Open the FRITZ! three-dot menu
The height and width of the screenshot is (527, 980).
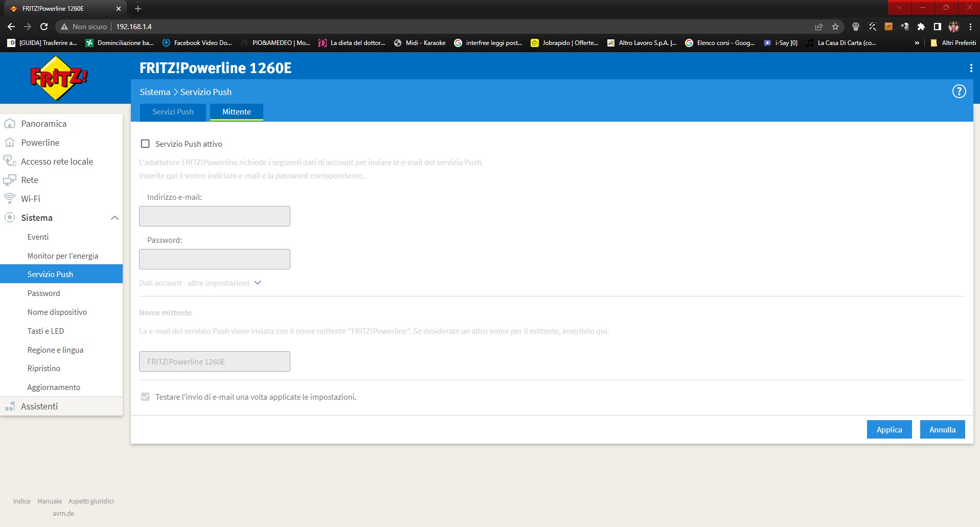pyautogui.click(x=971, y=68)
